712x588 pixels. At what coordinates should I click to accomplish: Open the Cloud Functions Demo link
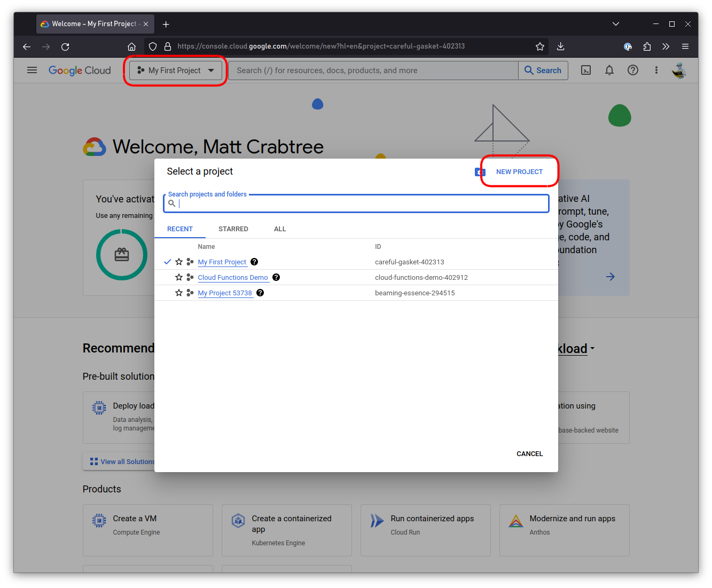point(233,278)
